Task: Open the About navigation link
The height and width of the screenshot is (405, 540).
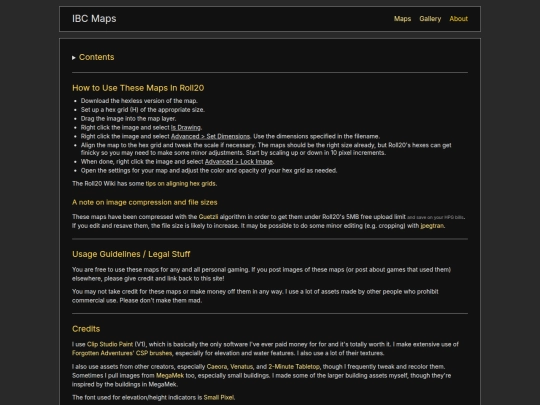Action: (458, 19)
